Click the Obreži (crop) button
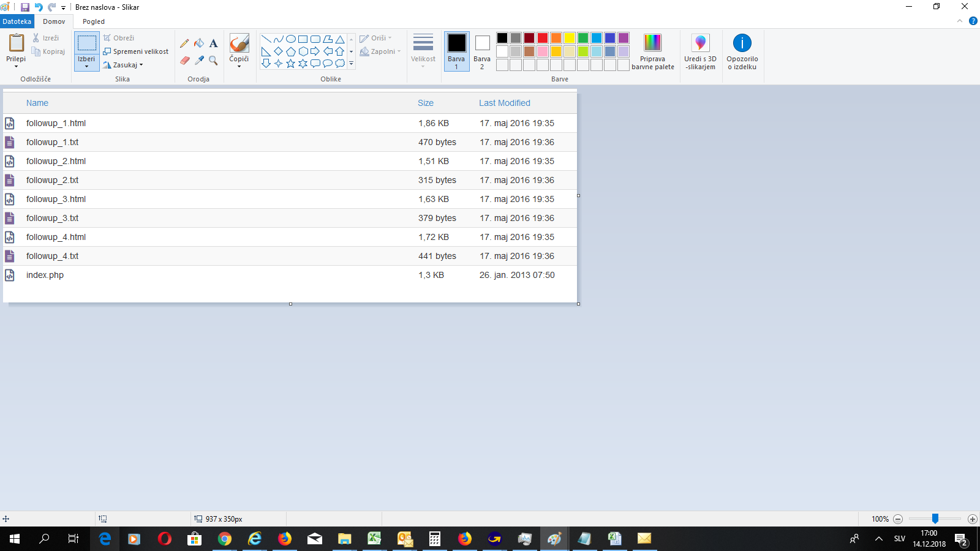The image size is (980, 551). 119,38
